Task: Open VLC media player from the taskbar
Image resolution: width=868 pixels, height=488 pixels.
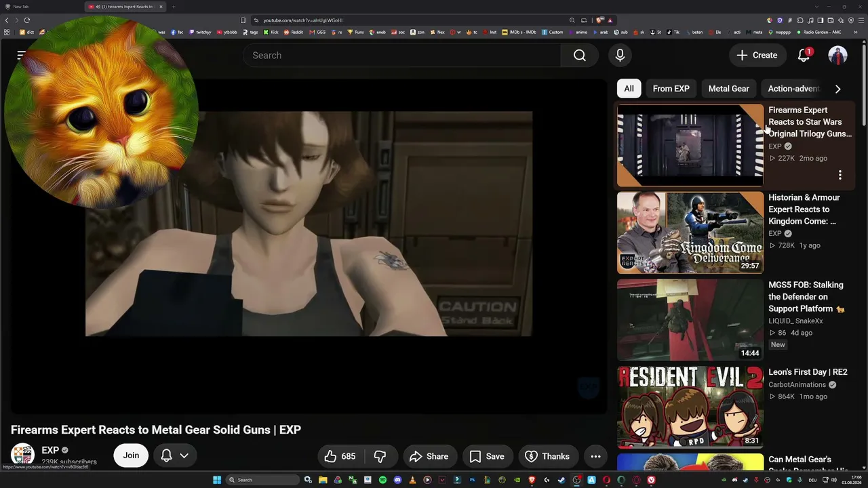Action: point(412,480)
